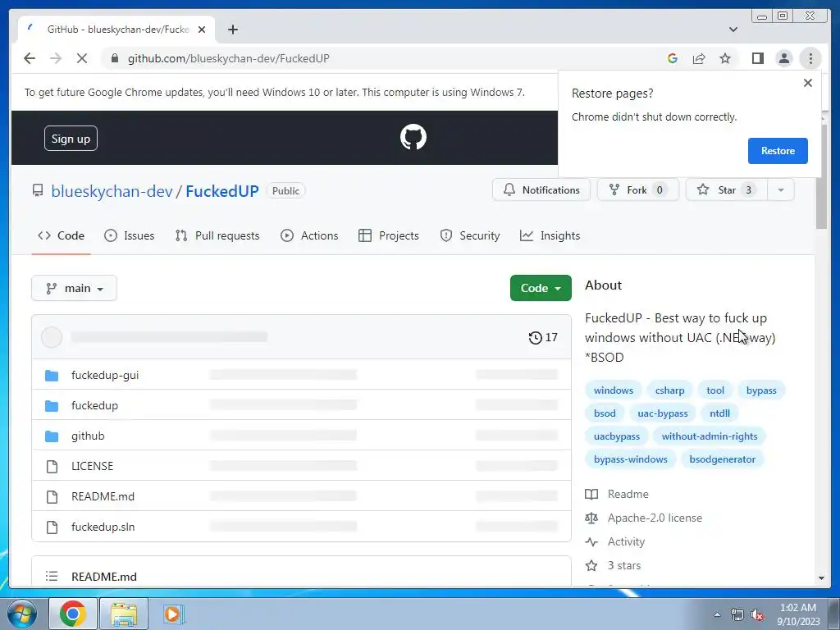Open the Actions tab
Viewport: 840px width, 630px height.
coord(309,235)
